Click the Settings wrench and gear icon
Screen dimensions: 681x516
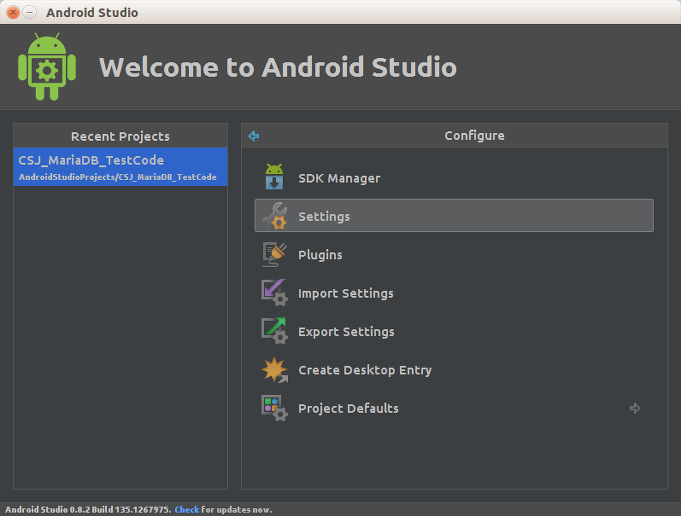(274, 215)
